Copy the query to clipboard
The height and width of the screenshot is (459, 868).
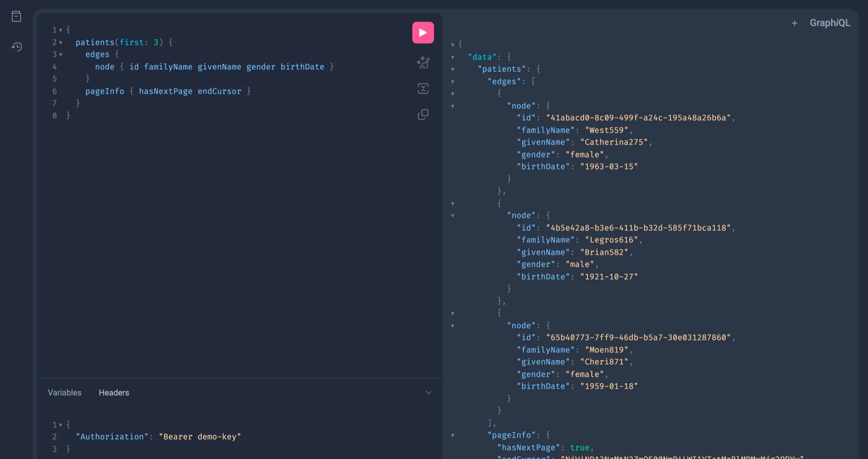(x=423, y=115)
